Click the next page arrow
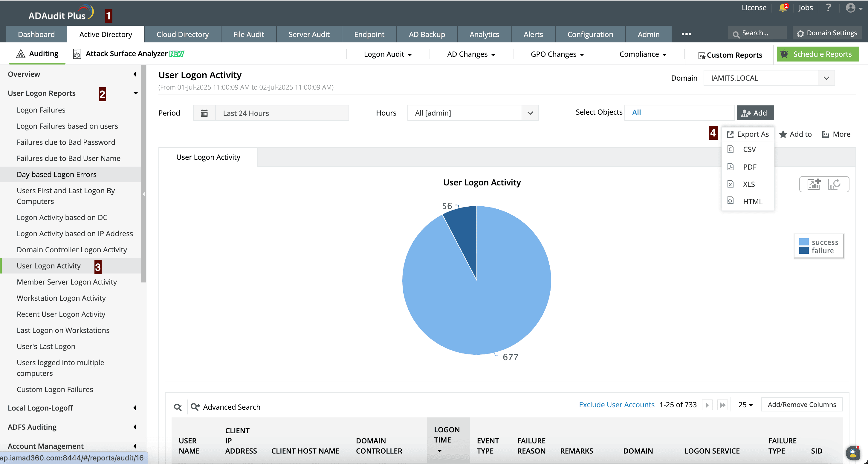The height and width of the screenshot is (464, 868). [707, 405]
